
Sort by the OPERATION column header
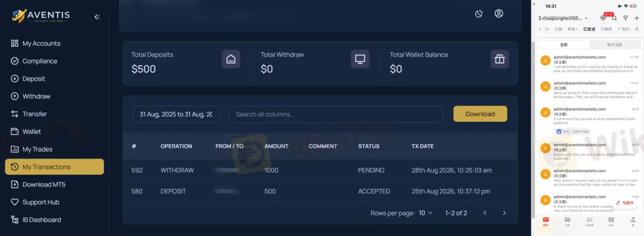(x=176, y=146)
